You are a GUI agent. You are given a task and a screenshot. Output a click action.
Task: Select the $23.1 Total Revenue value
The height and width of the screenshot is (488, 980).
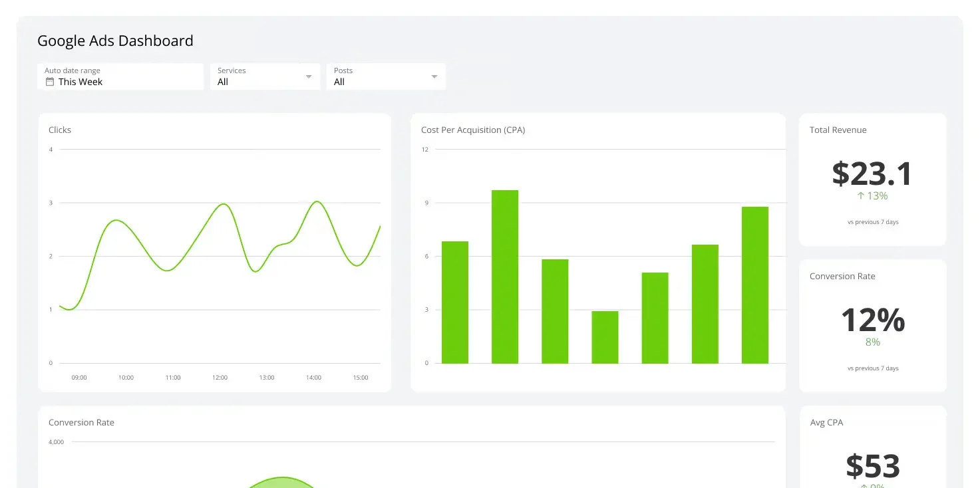point(872,174)
